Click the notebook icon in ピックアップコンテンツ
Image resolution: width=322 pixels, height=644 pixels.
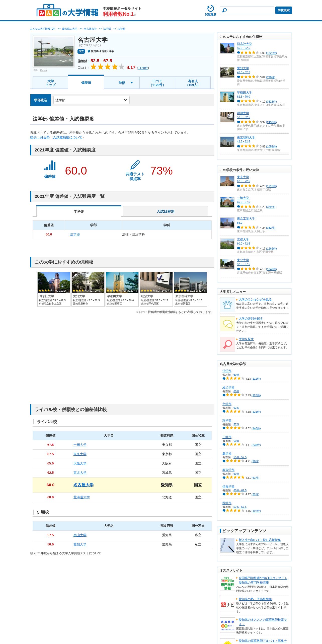(x=227, y=545)
